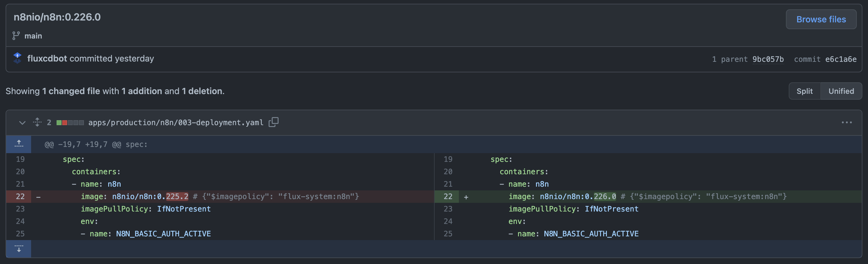868x264 pixels.
Task: Click right line number 25
Action: click(448, 234)
